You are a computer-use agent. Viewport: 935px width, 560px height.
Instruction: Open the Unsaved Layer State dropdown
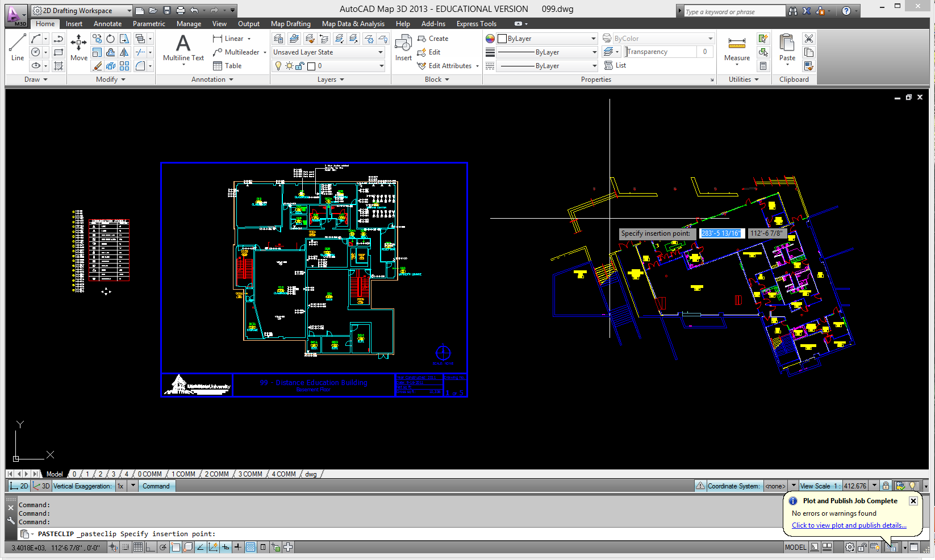pos(381,52)
